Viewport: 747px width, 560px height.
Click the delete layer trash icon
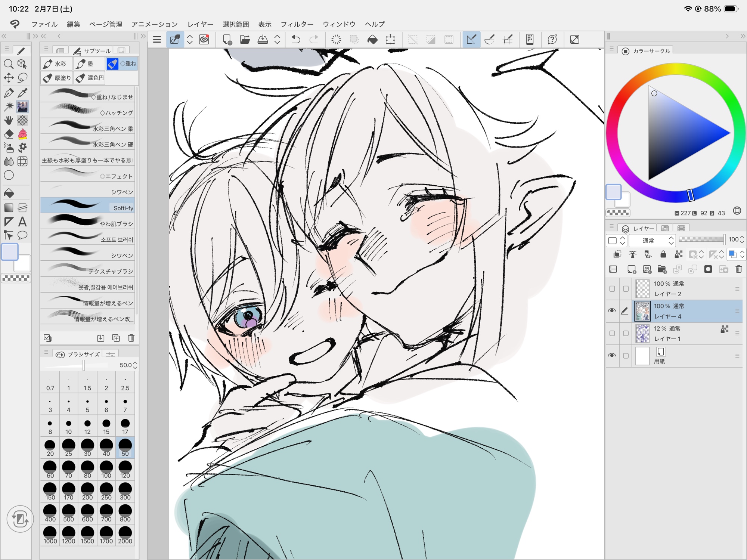coord(738,269)
